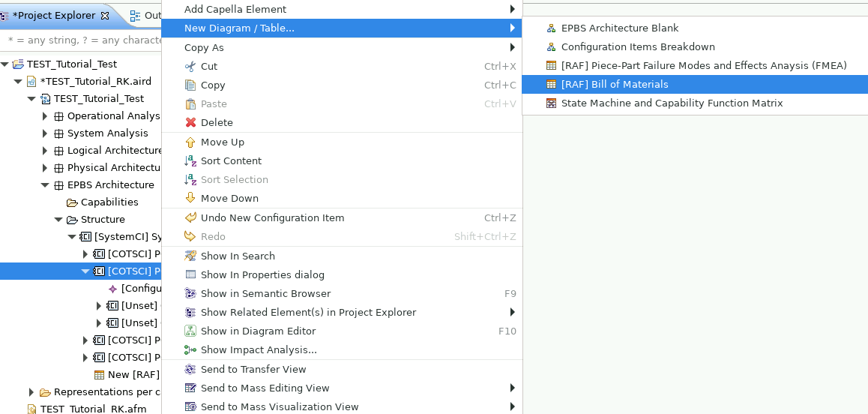Switch to the Outline tab
868x414 pixels.
(x=145, y=16)
